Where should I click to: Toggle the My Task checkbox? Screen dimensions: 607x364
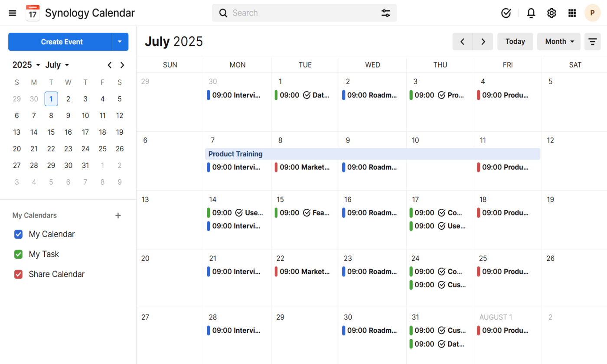18,254
